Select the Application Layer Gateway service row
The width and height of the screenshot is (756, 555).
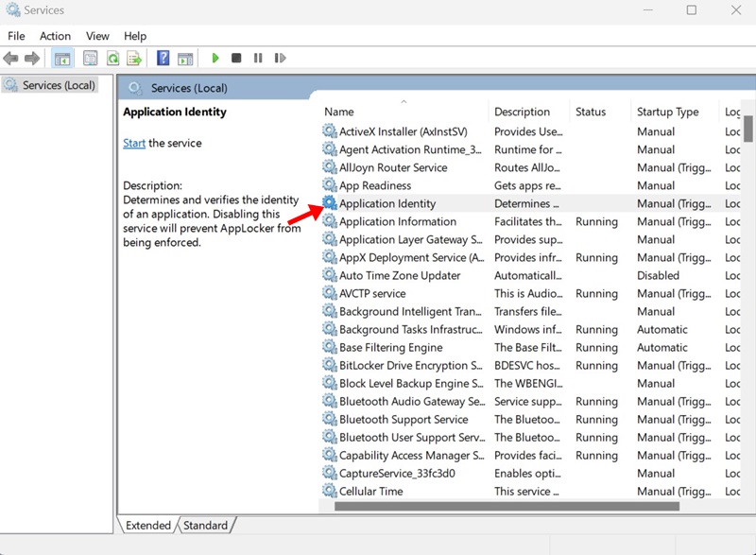(x=530, y=239)
